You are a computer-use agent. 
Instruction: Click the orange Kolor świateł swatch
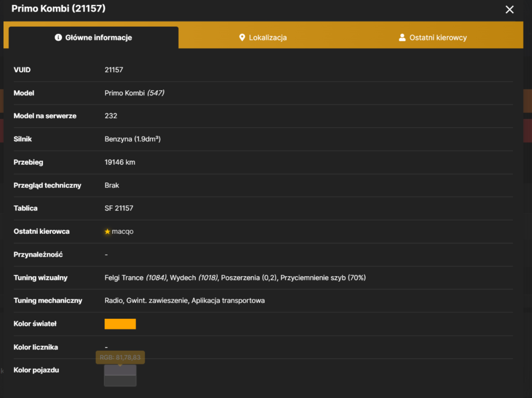point(120,324)
